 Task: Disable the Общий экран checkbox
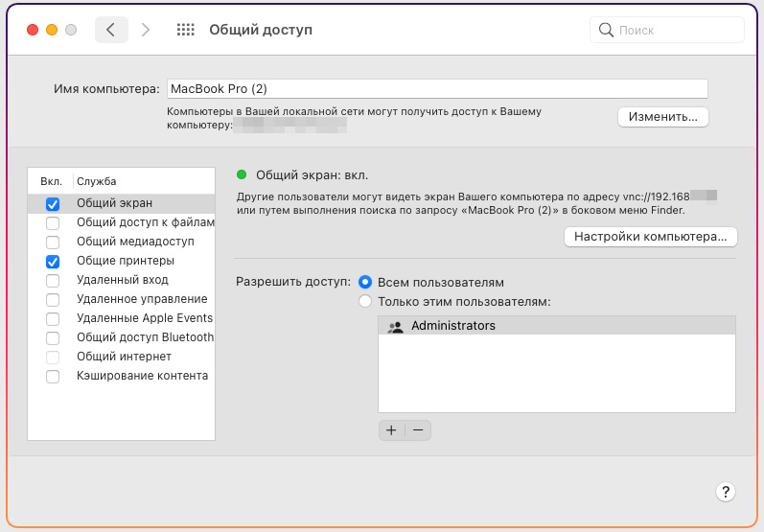tap(53, 203)
